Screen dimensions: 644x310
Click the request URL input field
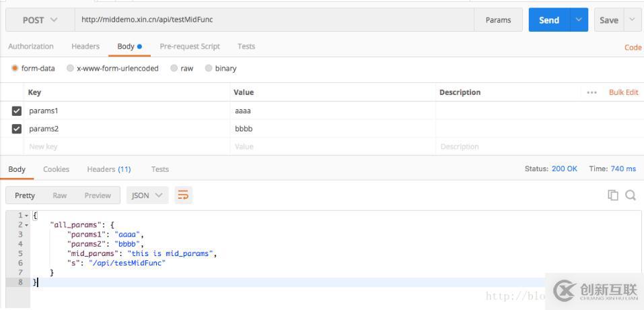pyautogui.click(x=269, y=20)
